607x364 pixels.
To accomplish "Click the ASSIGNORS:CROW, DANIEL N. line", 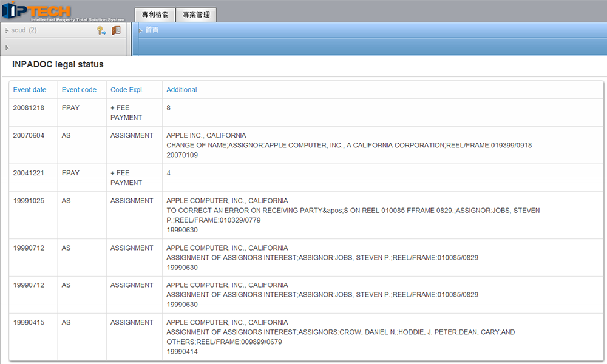I will (341, 332).
